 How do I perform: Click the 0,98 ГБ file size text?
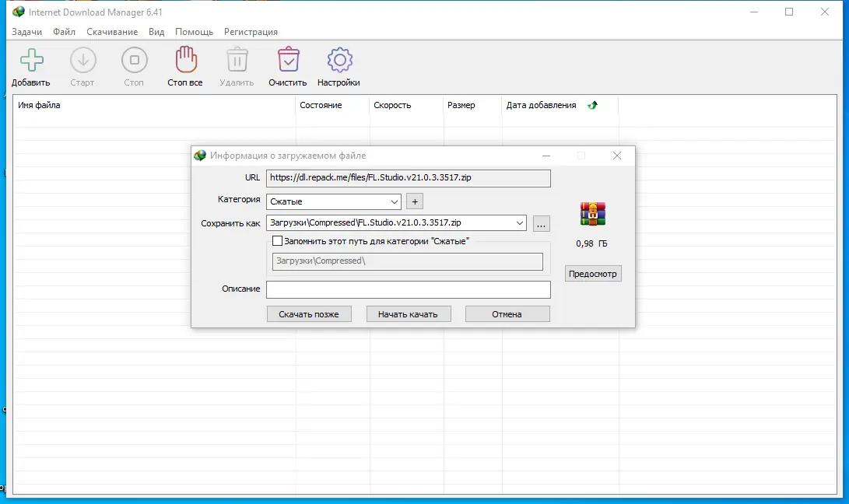(591, 243)
